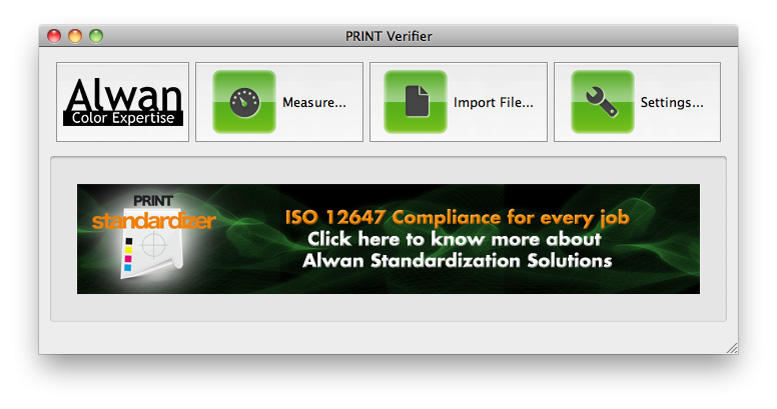The height and width of the screenshot is (409, 777).
Task: Click the "PRINT Verifier" window title
Action: click(x=388, y=36)
